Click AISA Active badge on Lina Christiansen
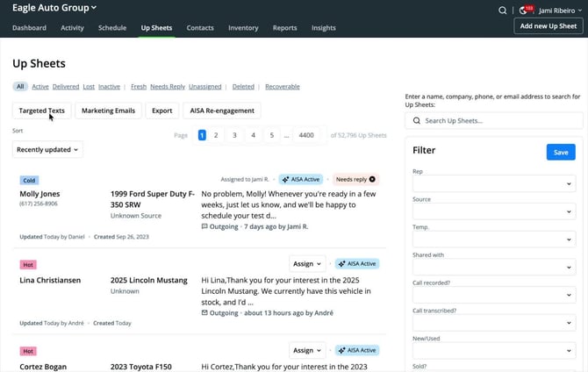The width and height of the screenshot is (588, 372). (x=357, y=263)
